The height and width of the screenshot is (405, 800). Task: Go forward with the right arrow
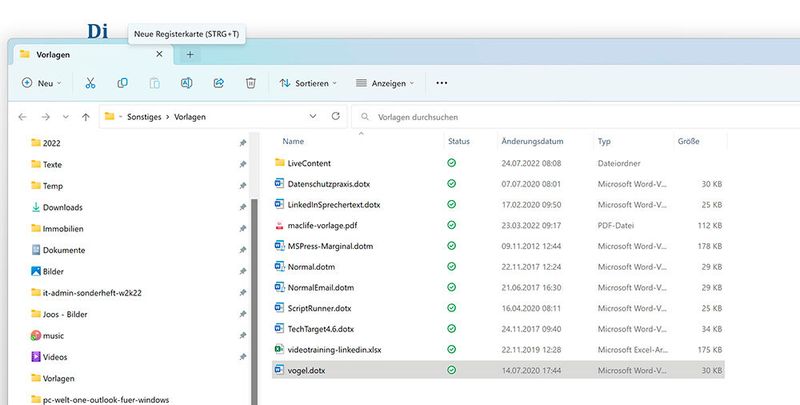pyautogui.click(x=45, y=117)
